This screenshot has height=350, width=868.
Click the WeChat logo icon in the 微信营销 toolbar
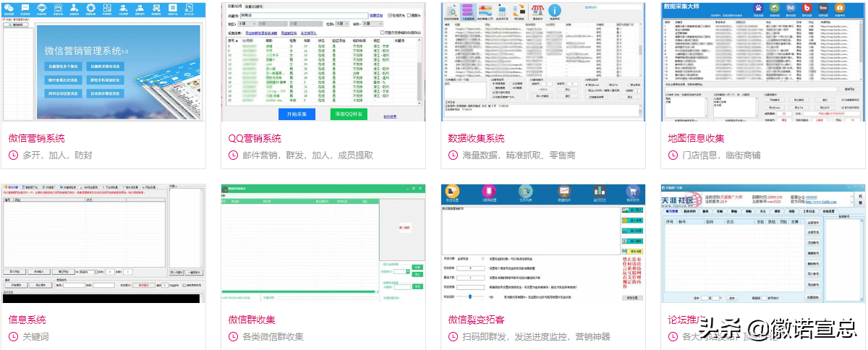(x=9, y=8)
